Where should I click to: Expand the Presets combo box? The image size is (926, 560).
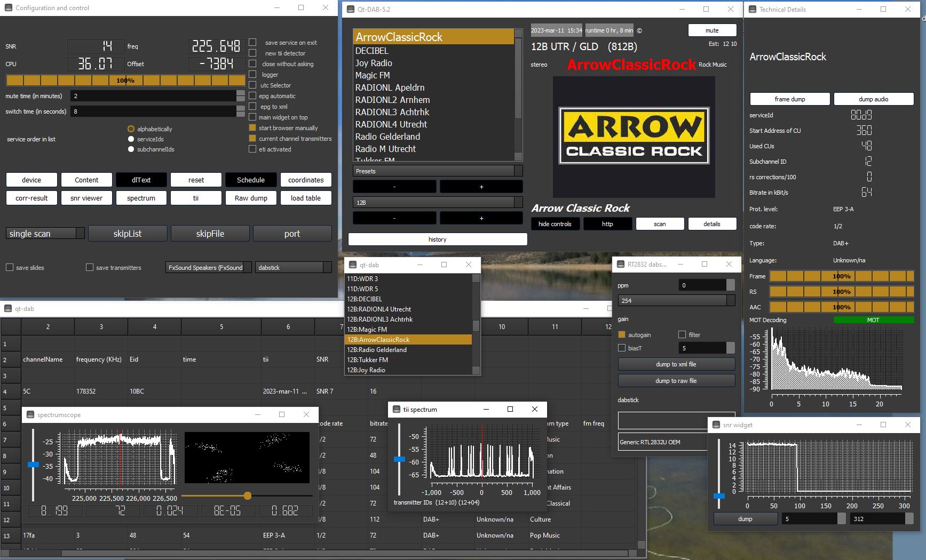(x=438, y=171)
